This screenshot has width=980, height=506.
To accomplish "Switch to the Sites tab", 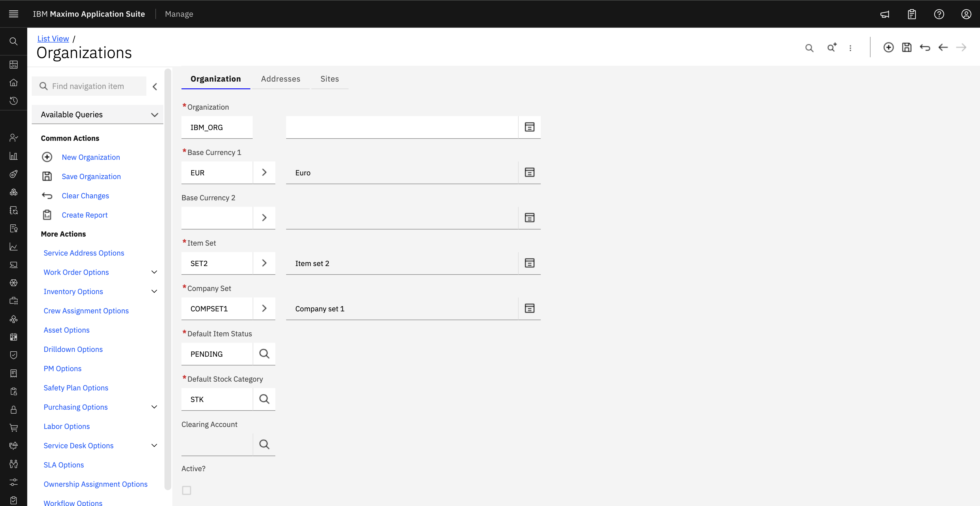I will pyautogui.click(x=330, y=79).
